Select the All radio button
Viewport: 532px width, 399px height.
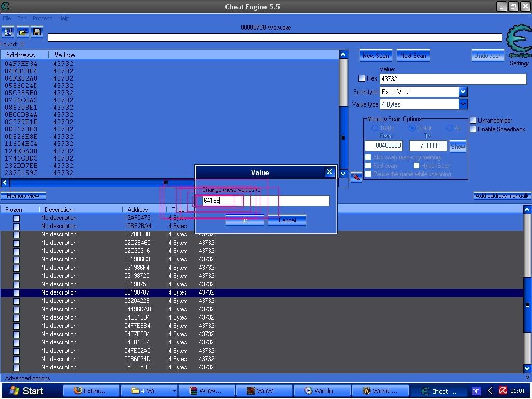[449, 128]
